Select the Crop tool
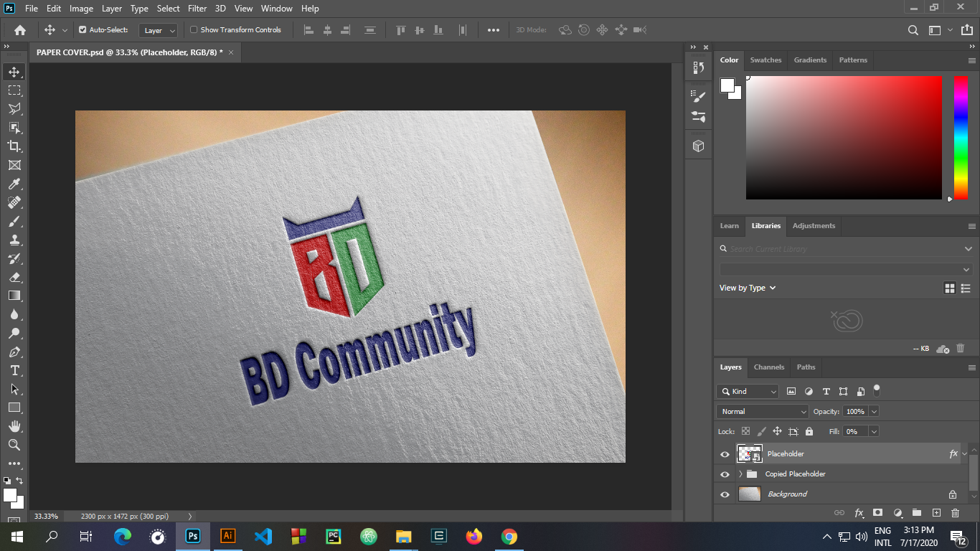 pos(14,146)
